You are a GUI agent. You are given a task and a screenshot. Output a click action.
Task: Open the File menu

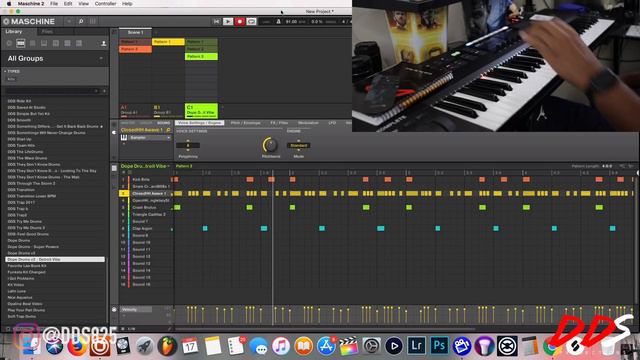[x=54, y=4]
